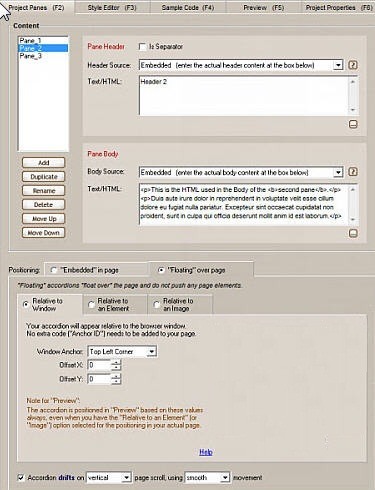Click the Move Up button
Image resolution: width=375 pixels, height=490 pixels.
(x=43, y=219)
